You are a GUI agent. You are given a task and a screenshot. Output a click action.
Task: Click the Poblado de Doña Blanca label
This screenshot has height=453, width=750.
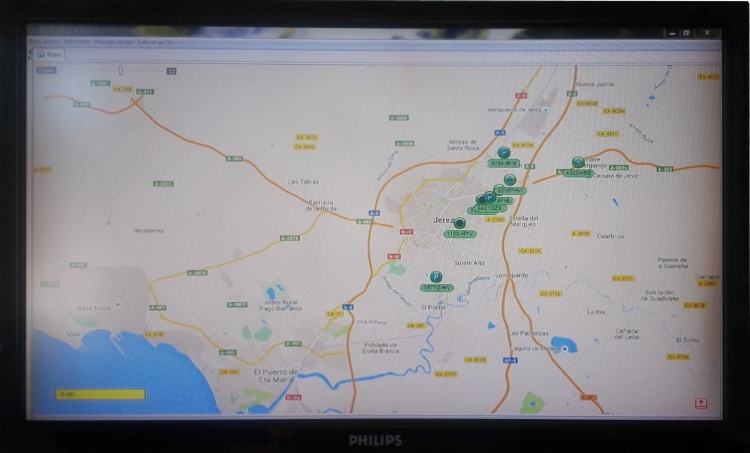point(380,347)
